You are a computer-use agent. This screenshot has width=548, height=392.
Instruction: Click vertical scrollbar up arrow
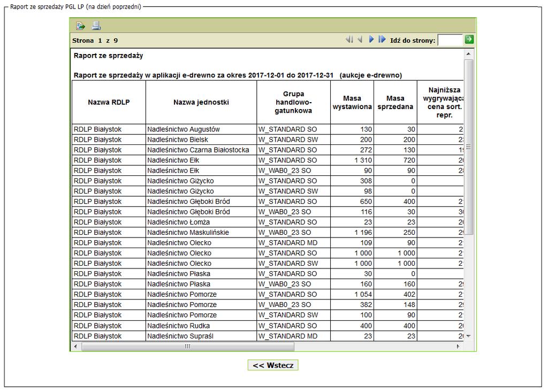click(468, 54)
